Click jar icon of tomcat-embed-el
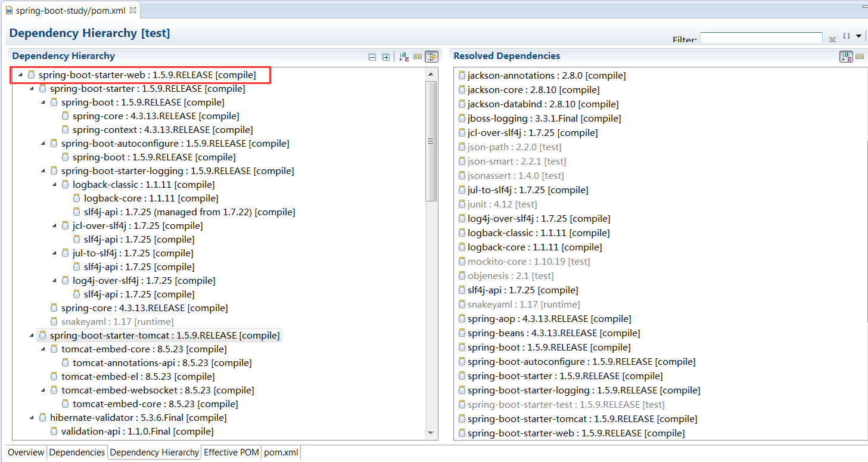868x462 pixels. pos(54,377)
